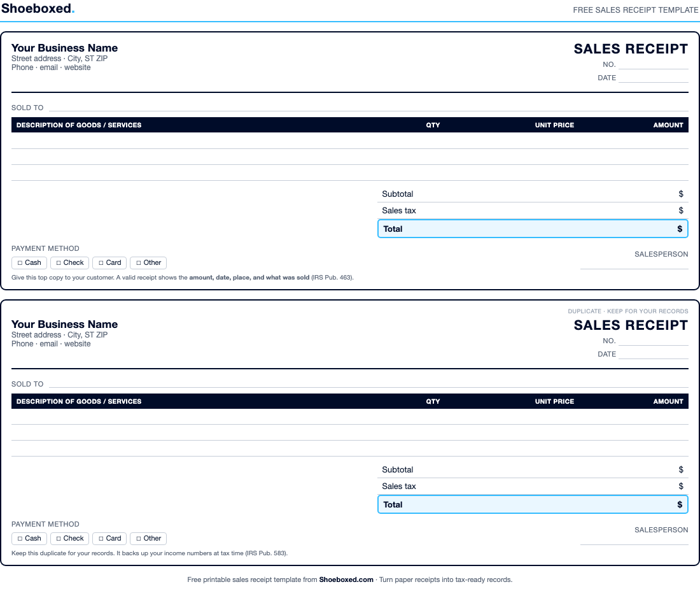
Task: Check the Cash box on the top receipt
Action: [29, 263]
